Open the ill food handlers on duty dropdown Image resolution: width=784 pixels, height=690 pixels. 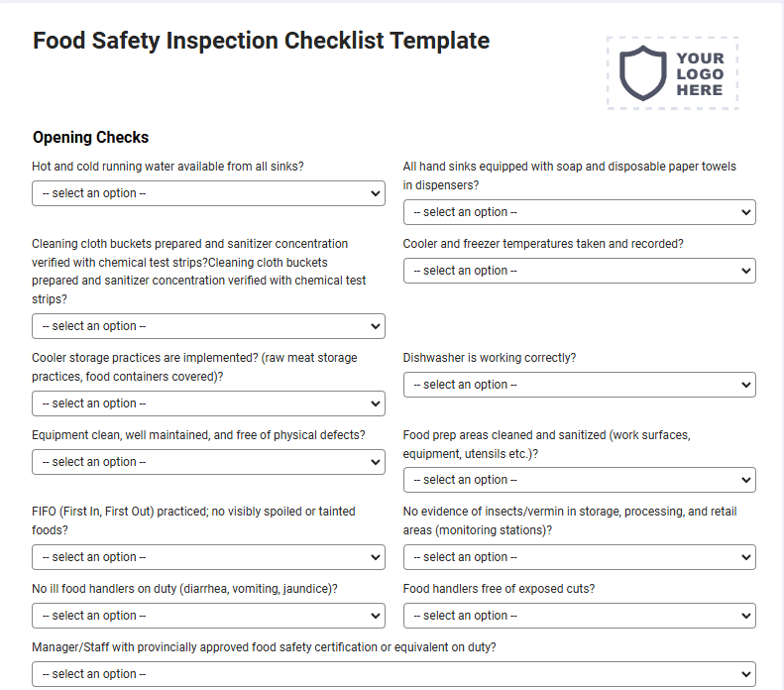click(208, 616)
